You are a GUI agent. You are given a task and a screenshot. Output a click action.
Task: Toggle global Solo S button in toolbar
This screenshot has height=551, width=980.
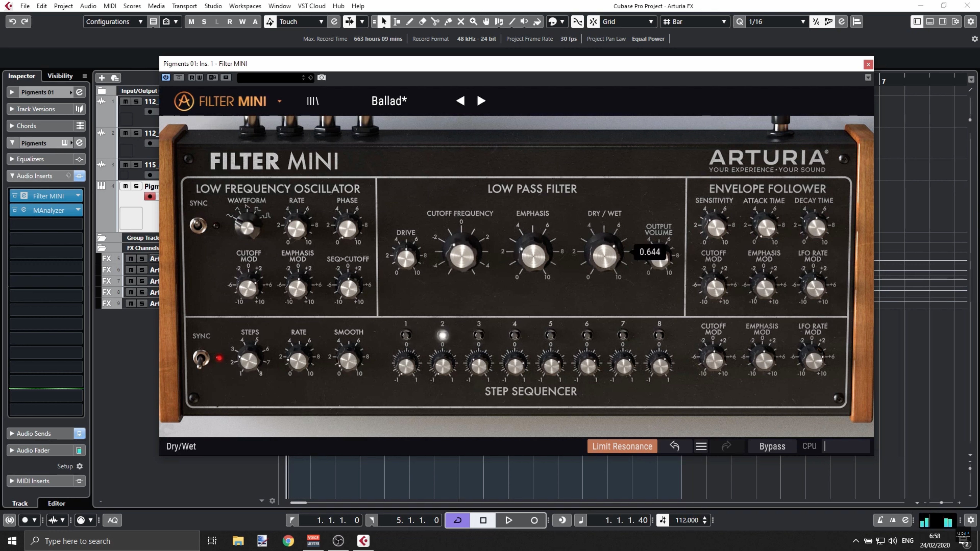[x=204, y=22]
